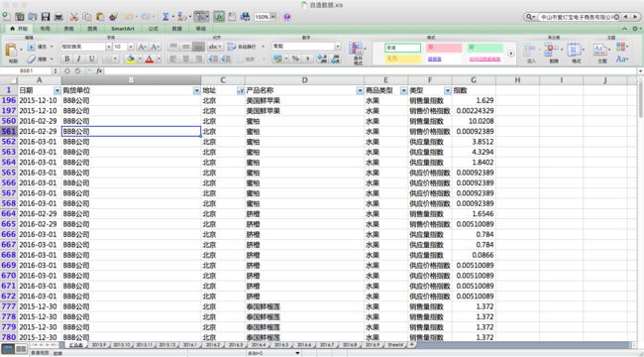Create a new workbook from toolbar
Screen dimensions: 644x357
[x=7, y=17]
